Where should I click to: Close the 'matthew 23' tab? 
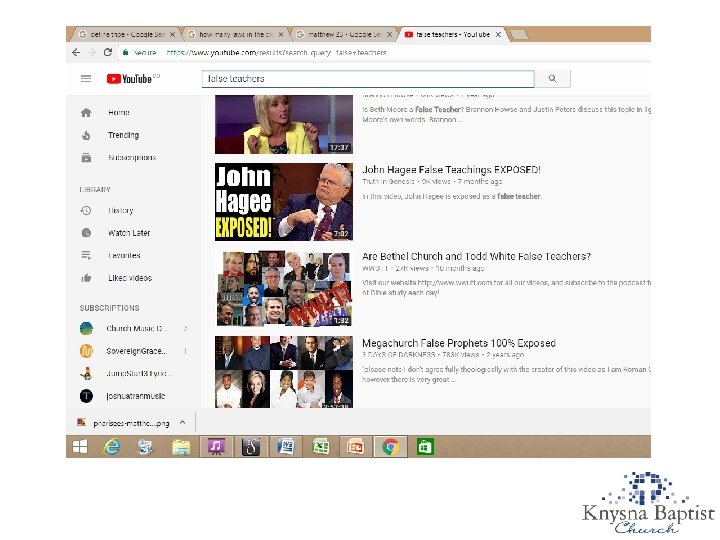pos(389,34)
